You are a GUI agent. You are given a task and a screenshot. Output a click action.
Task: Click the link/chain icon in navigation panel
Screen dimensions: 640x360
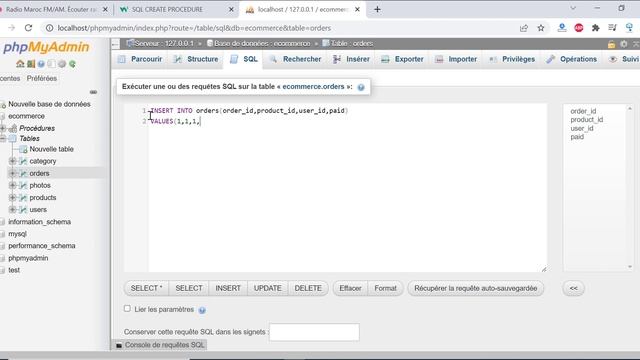pos(93,92)
